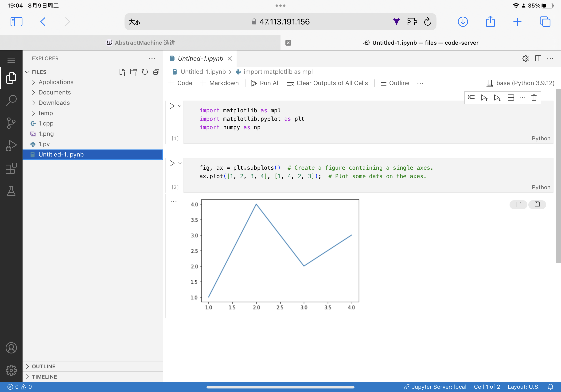Add a new Code cell
The height and width of the screenshot is (392, 561).
click(x=180, y=83)
